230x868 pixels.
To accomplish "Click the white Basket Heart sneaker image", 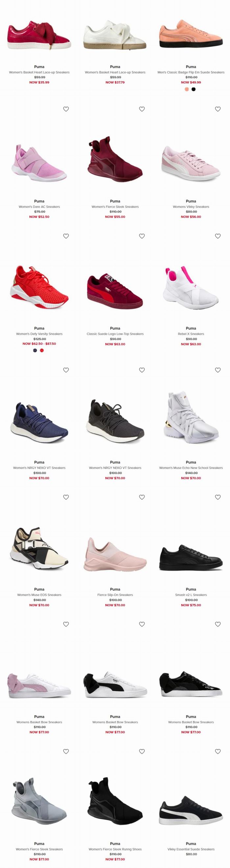I will point(115,35).
